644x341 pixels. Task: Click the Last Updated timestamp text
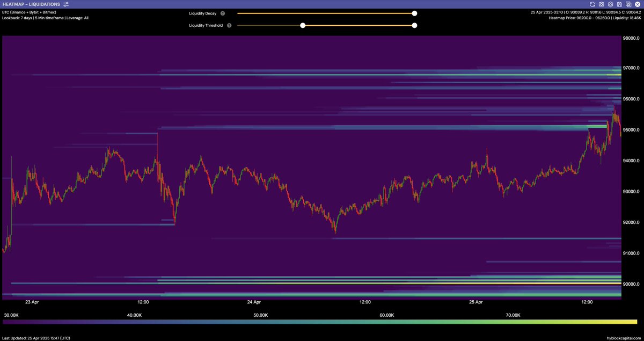(x=35, y=337)
